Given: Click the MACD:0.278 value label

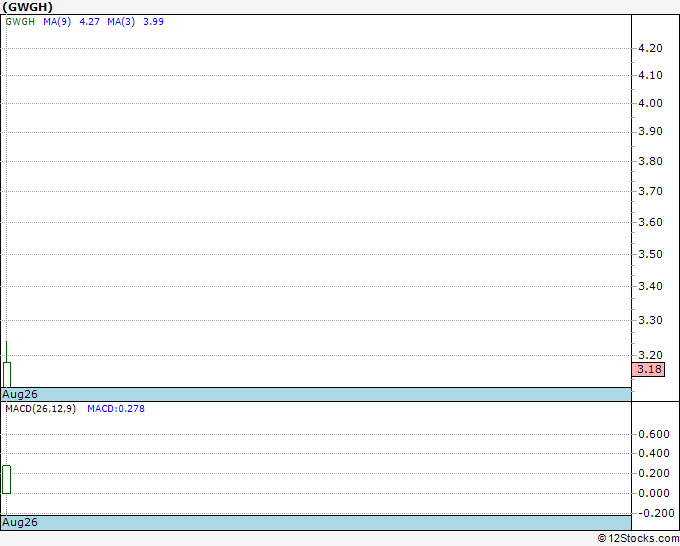Looking at the screenshot, I should [x=116, y=409].
